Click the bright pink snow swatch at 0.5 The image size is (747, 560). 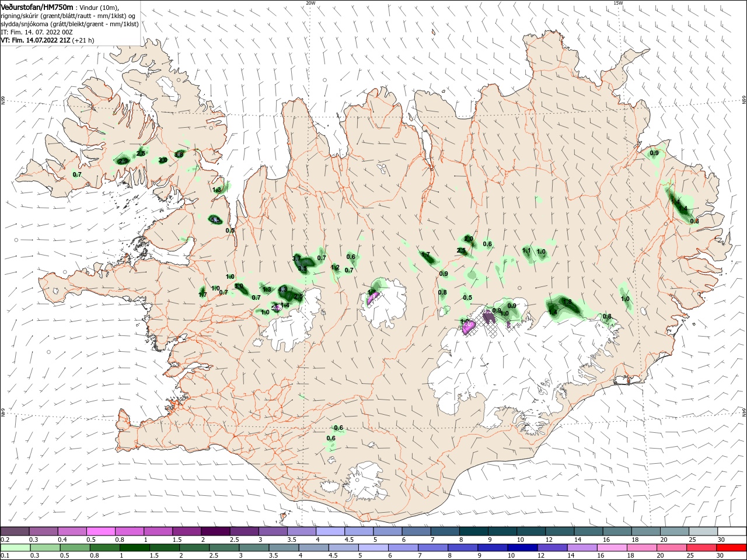100,531
